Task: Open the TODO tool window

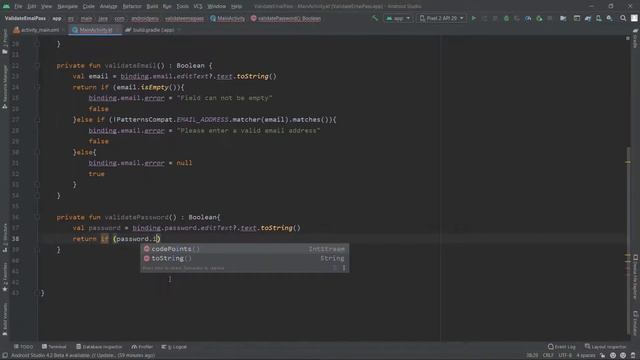Action: point(23,347)
